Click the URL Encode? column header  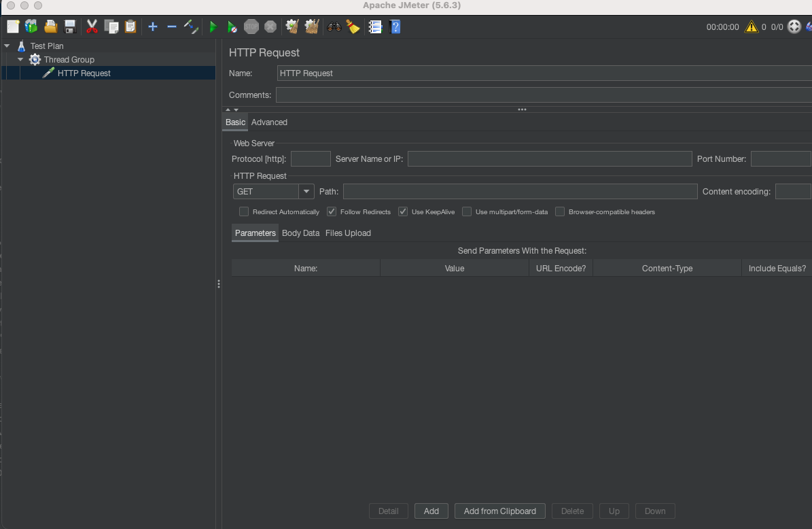tap(561, 269)
